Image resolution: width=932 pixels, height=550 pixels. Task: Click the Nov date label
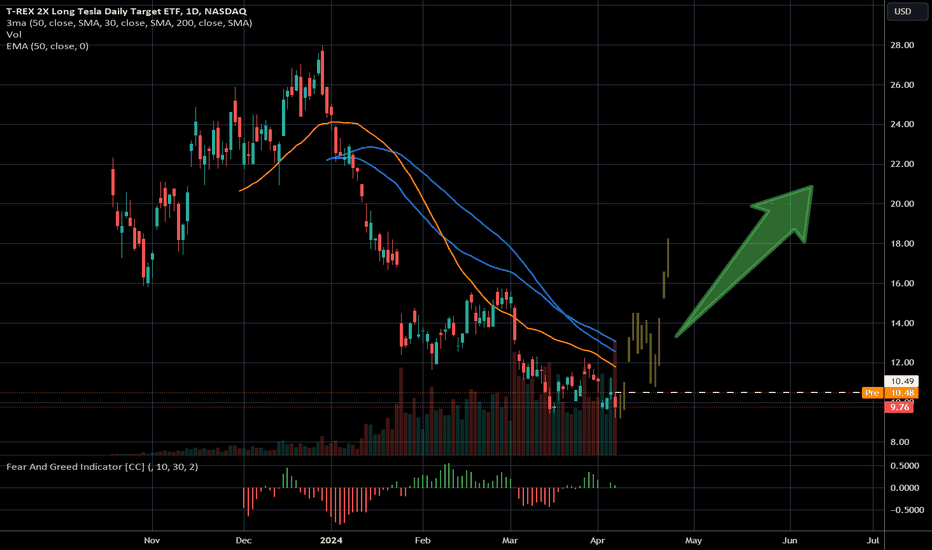click(x=152, y=540)
